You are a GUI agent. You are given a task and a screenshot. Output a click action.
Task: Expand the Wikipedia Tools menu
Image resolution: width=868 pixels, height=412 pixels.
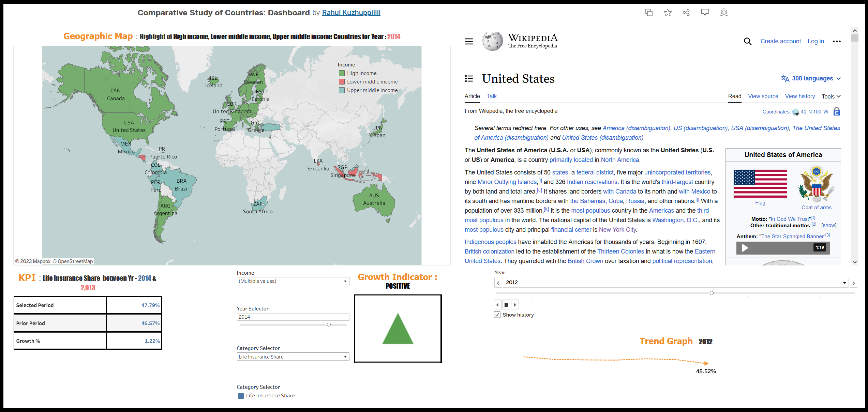pos(831,96)
